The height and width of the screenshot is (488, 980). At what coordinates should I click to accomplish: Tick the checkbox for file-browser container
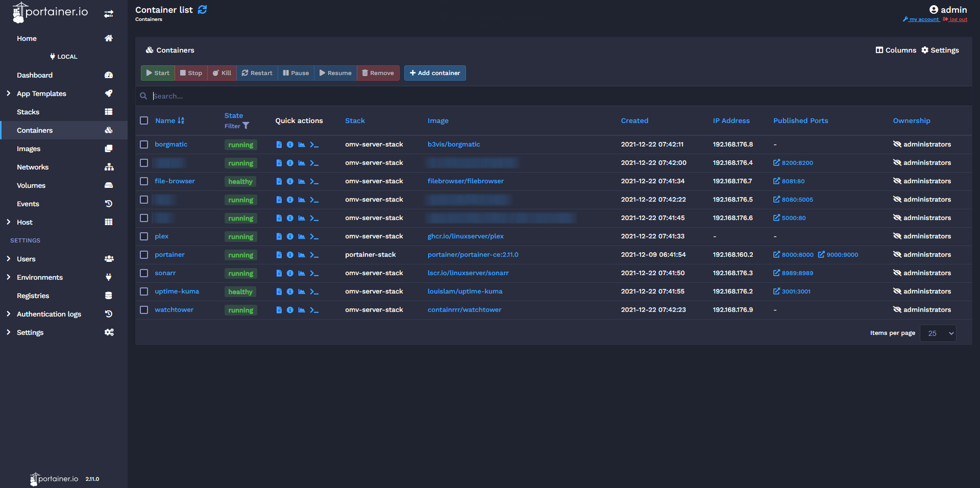tap(144, 181)
